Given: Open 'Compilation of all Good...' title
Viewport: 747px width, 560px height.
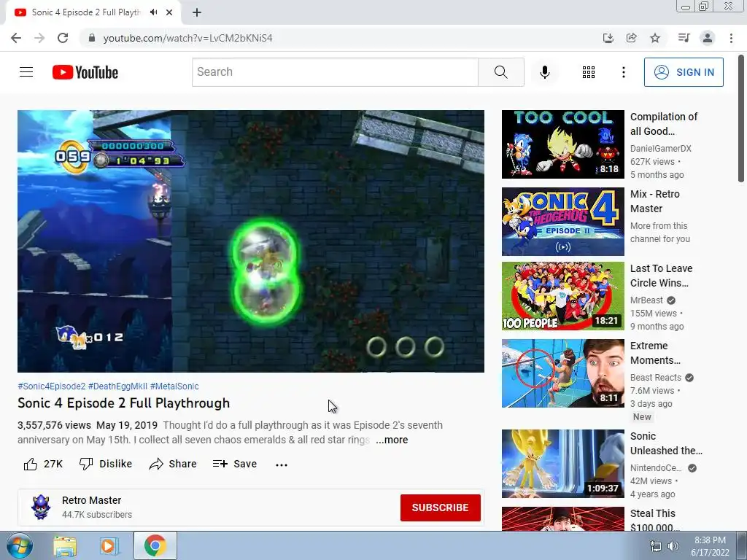Looking at the screenshot, I should pos(664,124).
